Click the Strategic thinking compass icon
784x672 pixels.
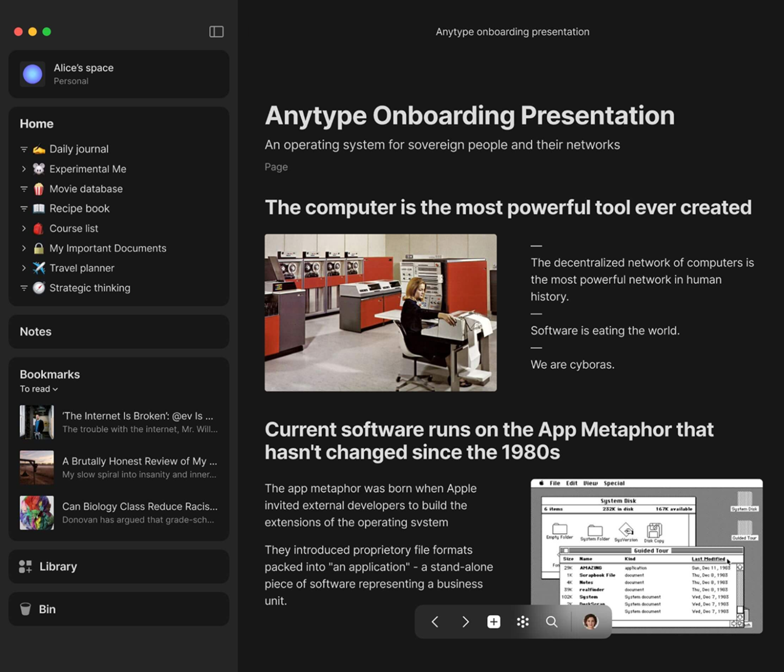point(39,288)
